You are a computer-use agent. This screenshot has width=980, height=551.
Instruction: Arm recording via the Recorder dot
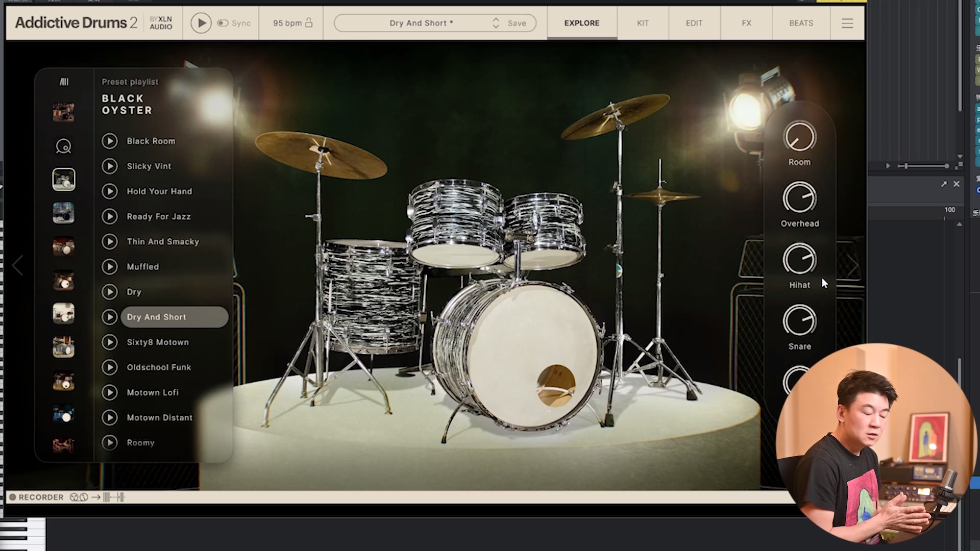coord(12,497)
